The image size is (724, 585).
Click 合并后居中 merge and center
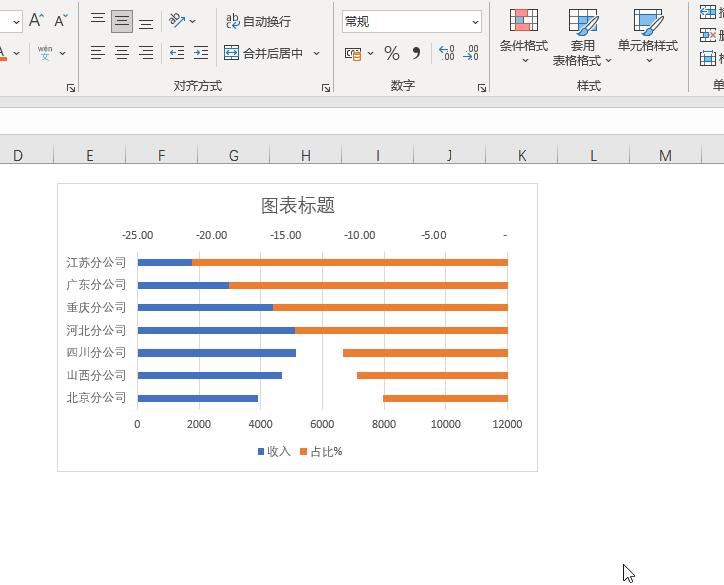[264, 53]
